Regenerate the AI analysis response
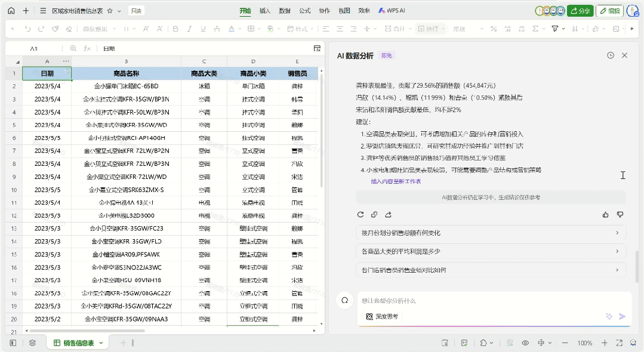Screen dimensions: 644x352 [360, 214]
